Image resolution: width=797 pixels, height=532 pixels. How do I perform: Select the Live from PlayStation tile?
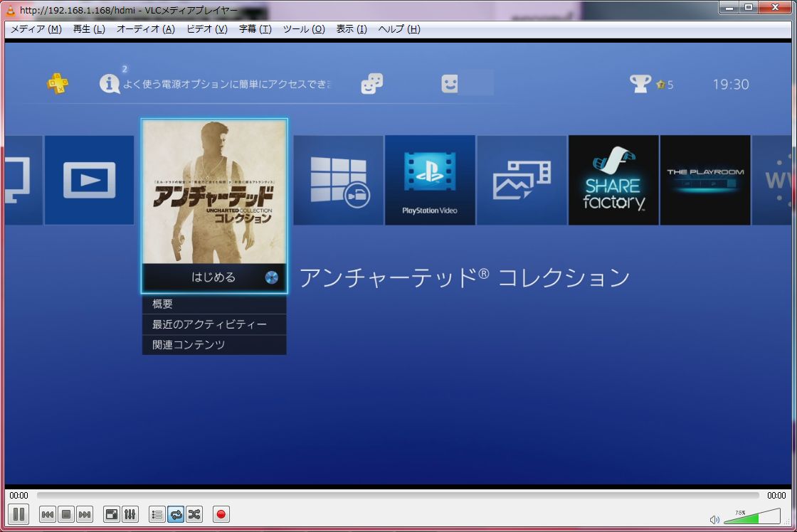coord(339,180)
